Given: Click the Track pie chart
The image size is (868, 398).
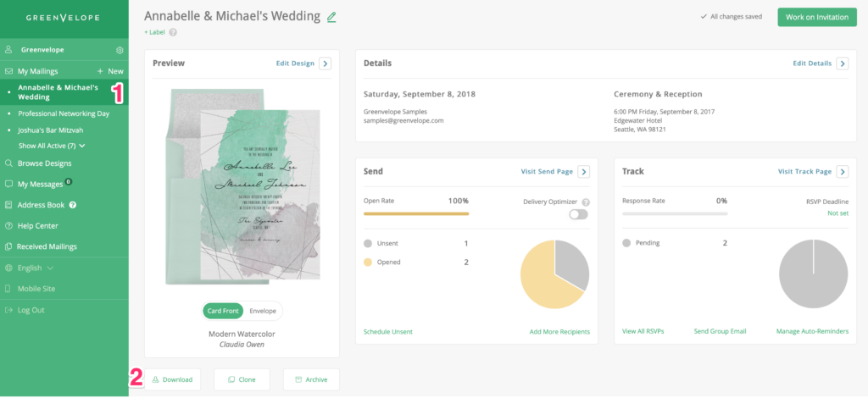Looking at the screenshot, I should (x=813, y=274).
